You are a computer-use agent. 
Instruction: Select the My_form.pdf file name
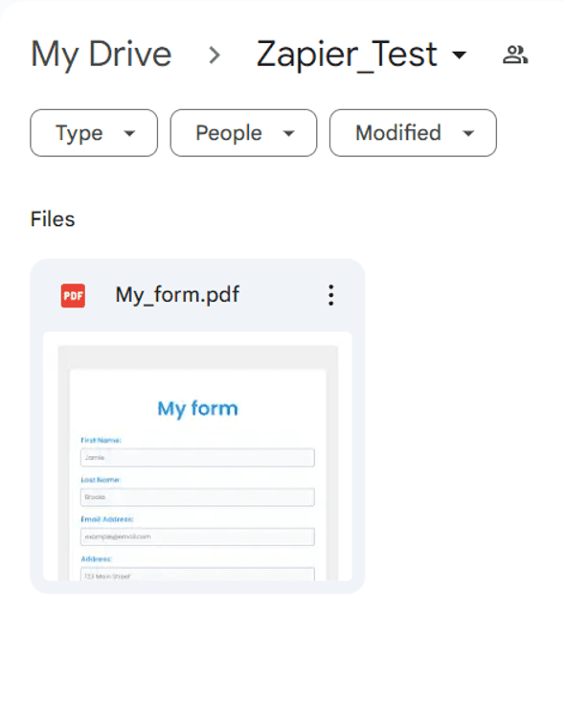[x=177, y=295]
